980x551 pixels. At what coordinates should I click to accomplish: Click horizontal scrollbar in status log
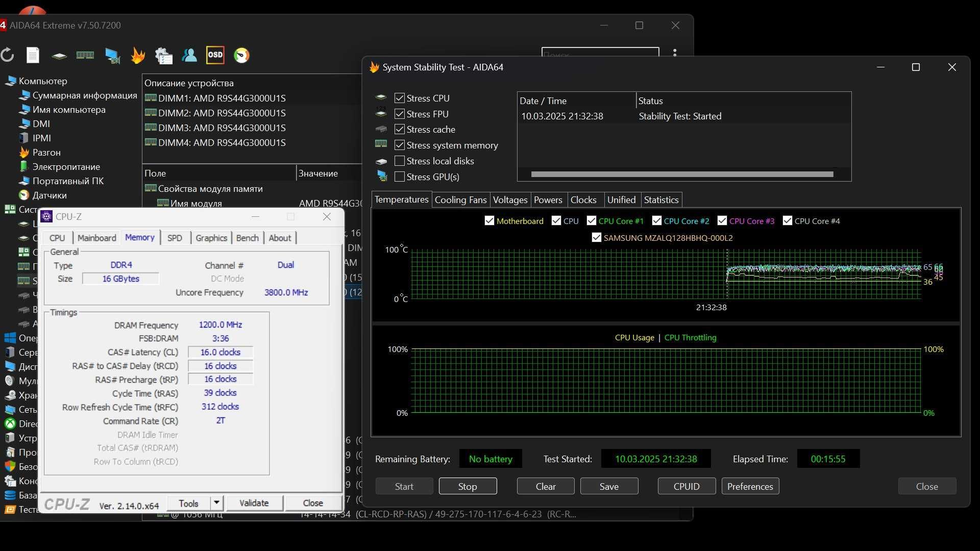(682, 174)
